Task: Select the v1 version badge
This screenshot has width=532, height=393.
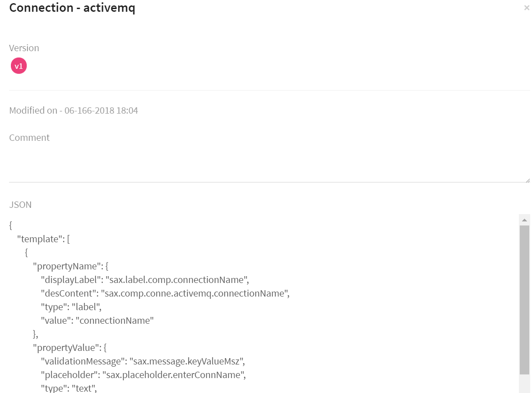Action: pyautogui.click(x=19, y=66)
